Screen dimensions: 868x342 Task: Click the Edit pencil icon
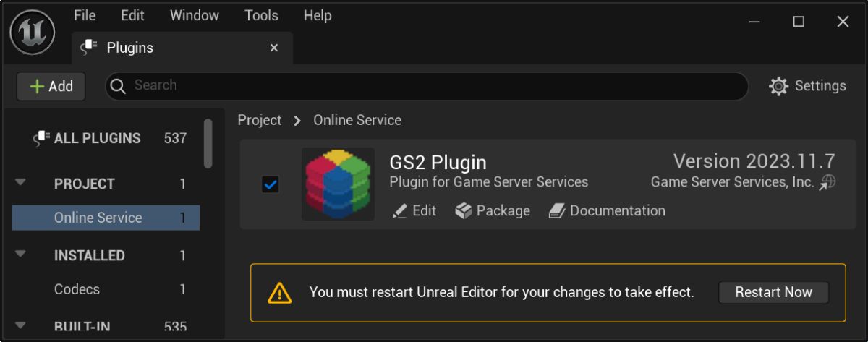399,211
